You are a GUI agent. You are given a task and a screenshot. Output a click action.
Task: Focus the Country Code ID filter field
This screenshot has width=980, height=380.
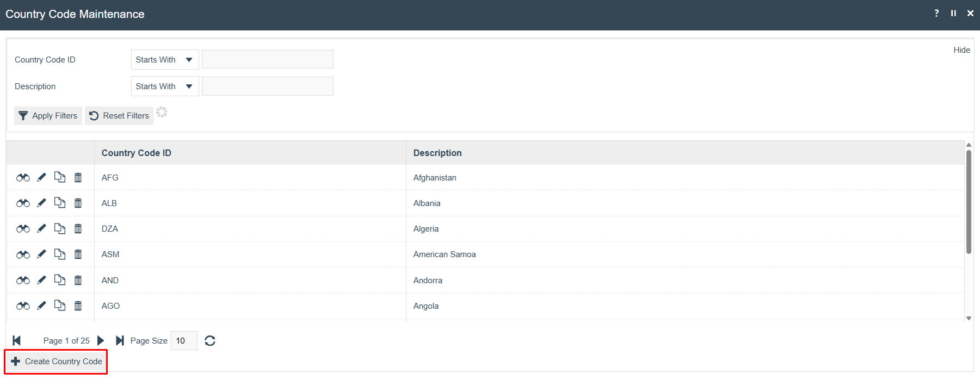268,60
